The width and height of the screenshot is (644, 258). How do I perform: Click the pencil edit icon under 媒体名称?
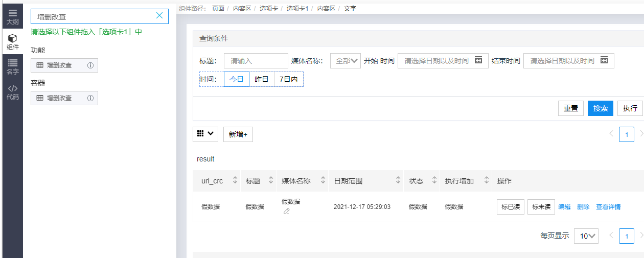tap(286, 212)
